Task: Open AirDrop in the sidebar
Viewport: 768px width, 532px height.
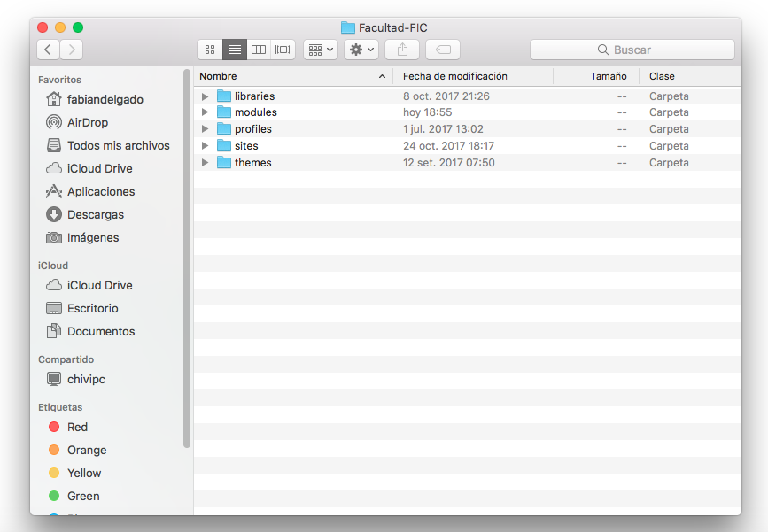Action: pos(87,122)
